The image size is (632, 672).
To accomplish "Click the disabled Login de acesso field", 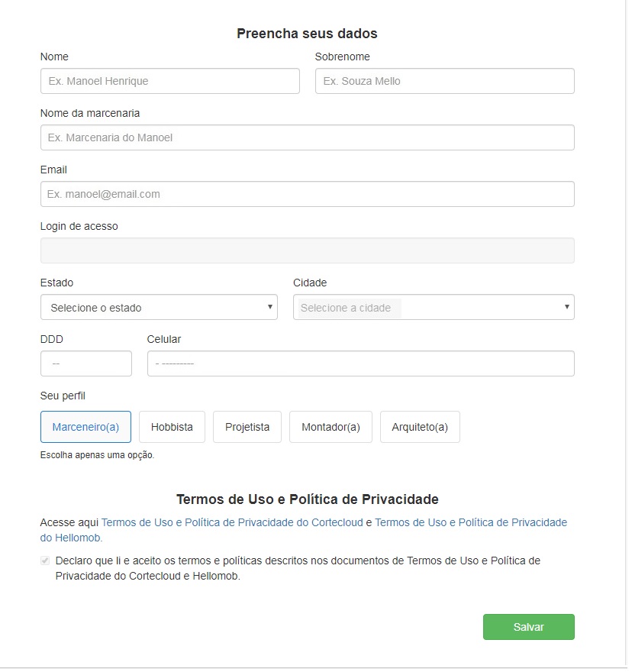I will pyautogui.click(x=307, y=250).
